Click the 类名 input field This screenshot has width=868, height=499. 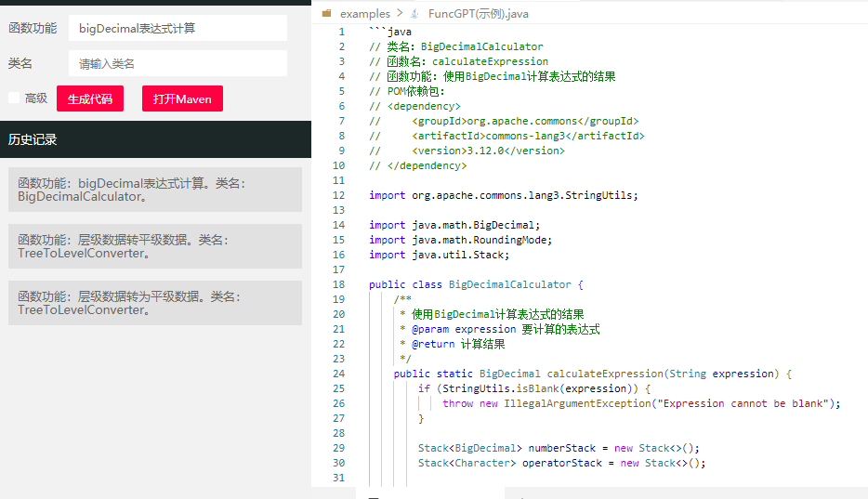coord(178,63)
